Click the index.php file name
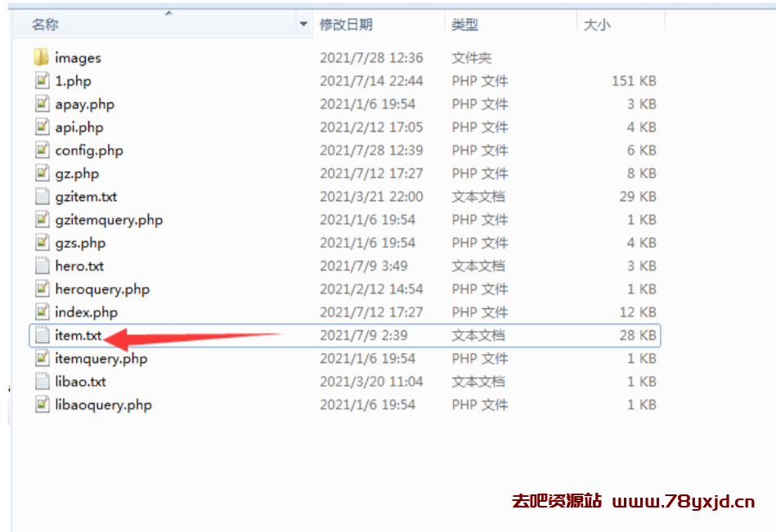The image size is (776, 532). coord(86,312)
